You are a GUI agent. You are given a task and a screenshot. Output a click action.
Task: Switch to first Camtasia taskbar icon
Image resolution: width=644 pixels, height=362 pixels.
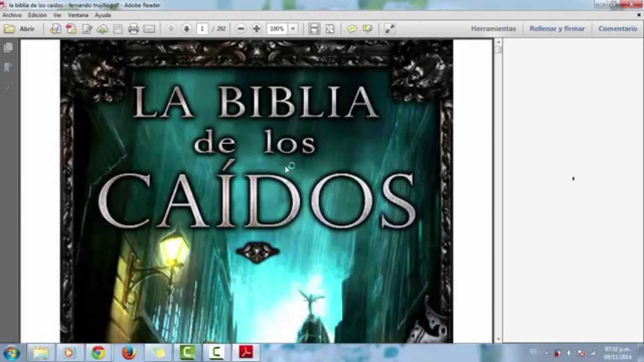(187, 353)
